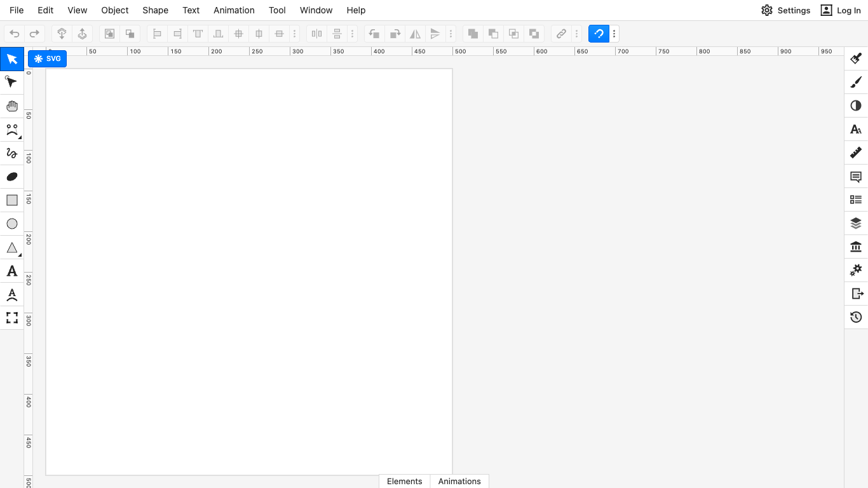Click the Unite shapes icon
The image size is (868, 488).
(473, 34)
